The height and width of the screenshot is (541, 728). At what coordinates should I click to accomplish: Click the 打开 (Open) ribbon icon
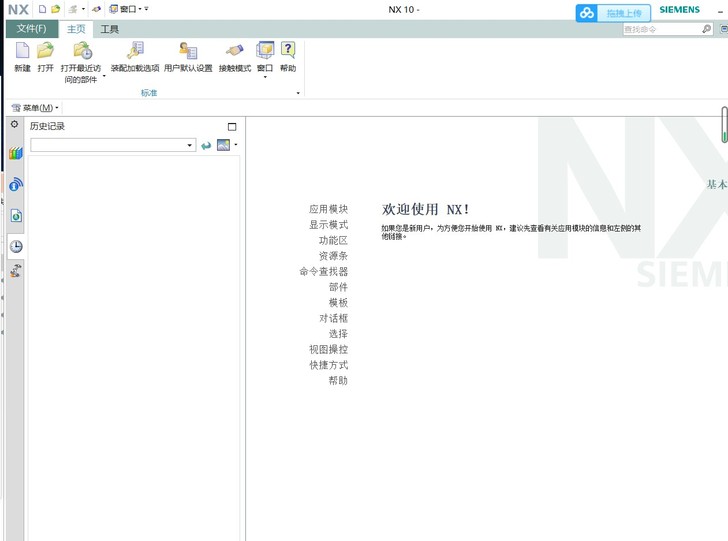(x=46, y=51)
